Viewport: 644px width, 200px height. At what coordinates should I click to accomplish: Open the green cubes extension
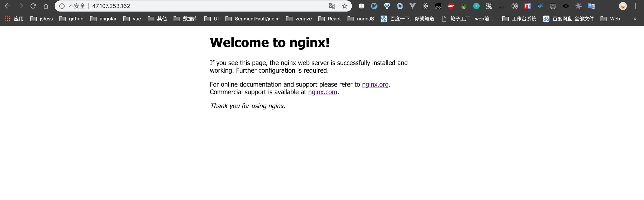click(x=464, y=6)
